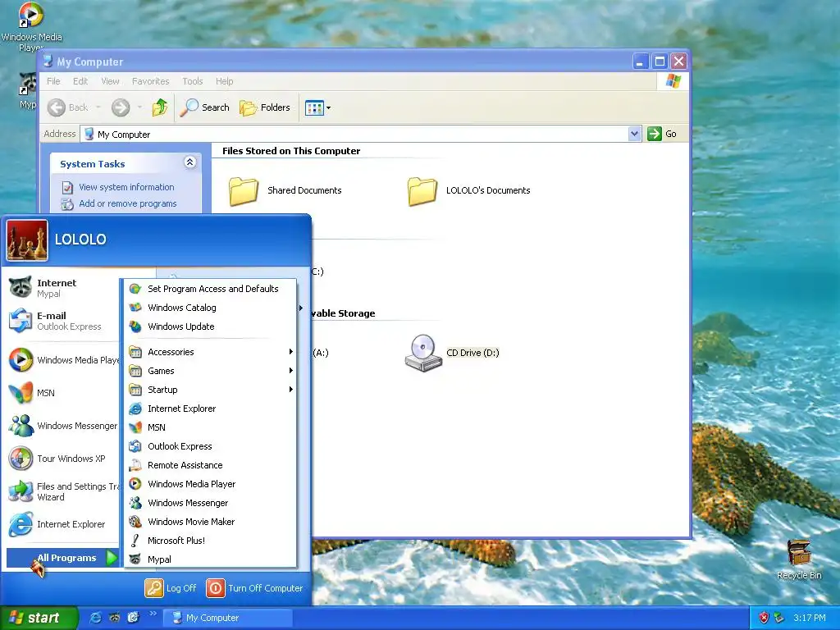
Task: Select Windows Media Player desktop shortcut
Action: coord(30,27)
